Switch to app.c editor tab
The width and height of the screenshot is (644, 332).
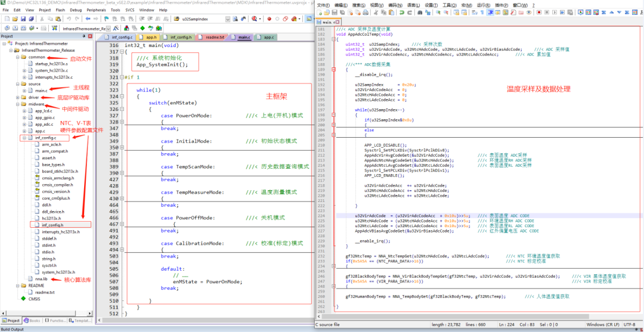point(266,38)
